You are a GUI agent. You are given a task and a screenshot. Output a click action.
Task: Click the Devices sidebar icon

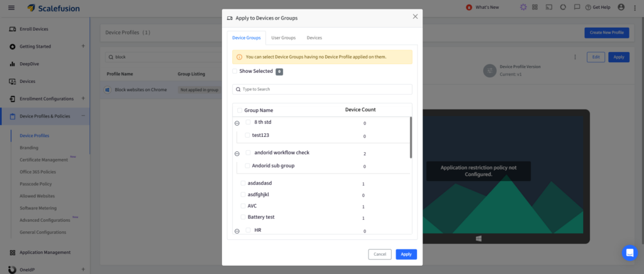(x=13, y=81)
